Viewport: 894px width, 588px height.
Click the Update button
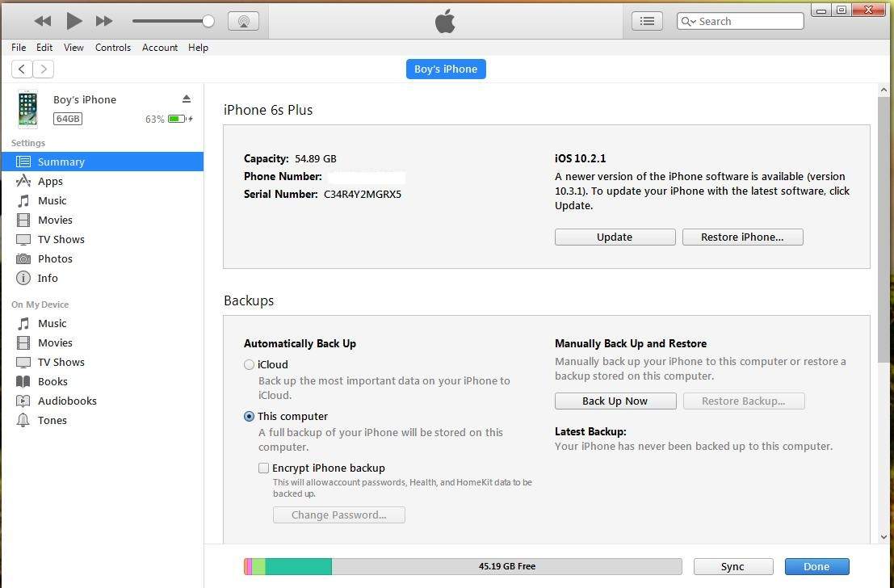point(615,237)
